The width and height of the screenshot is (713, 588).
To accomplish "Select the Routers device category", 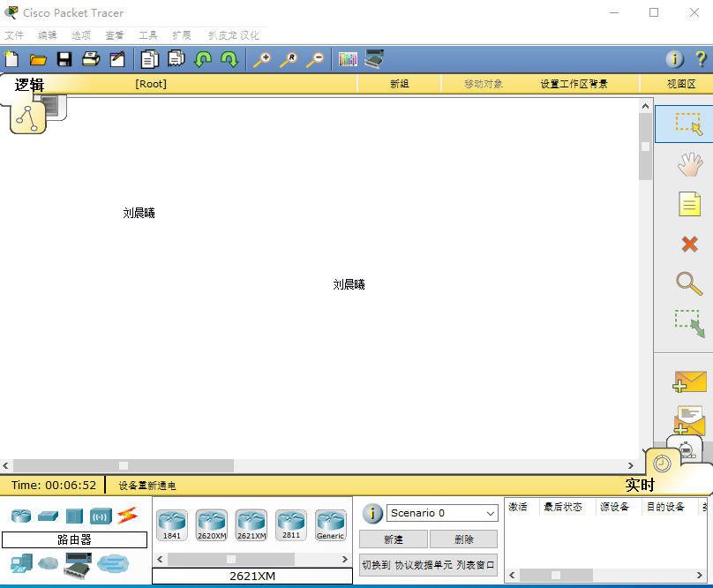I will click(x=21, y=516).
